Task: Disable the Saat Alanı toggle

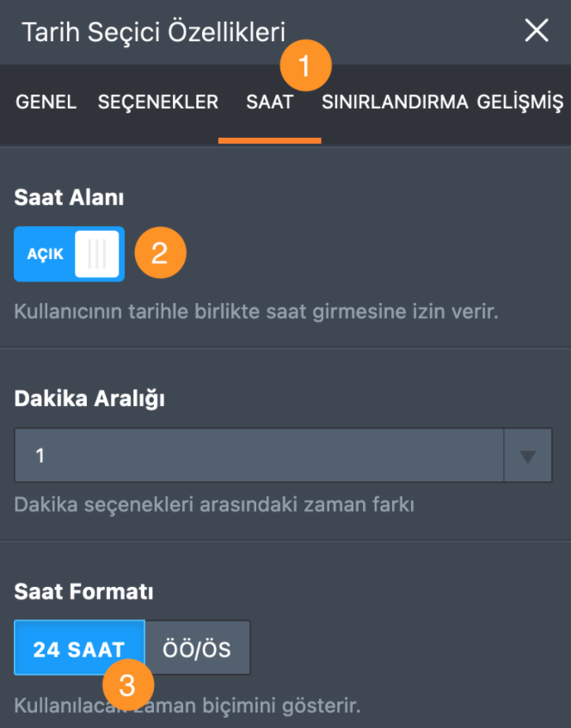Action: tap(69, 254)
